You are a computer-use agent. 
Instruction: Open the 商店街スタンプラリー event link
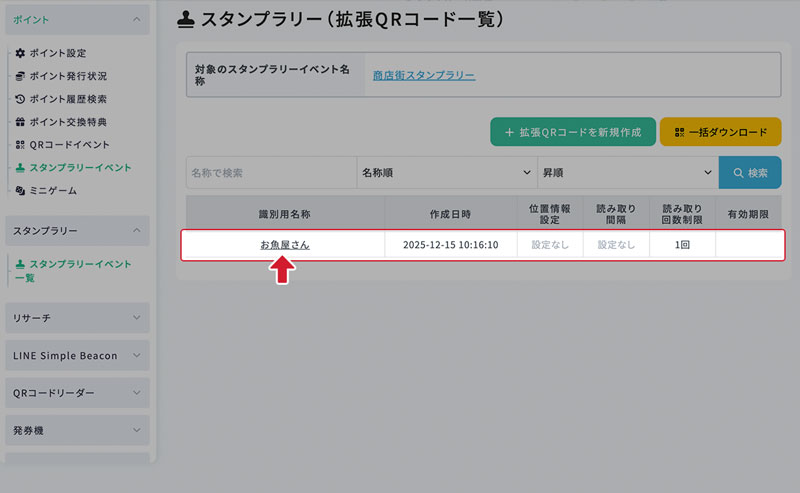click(x=423, y=75)
